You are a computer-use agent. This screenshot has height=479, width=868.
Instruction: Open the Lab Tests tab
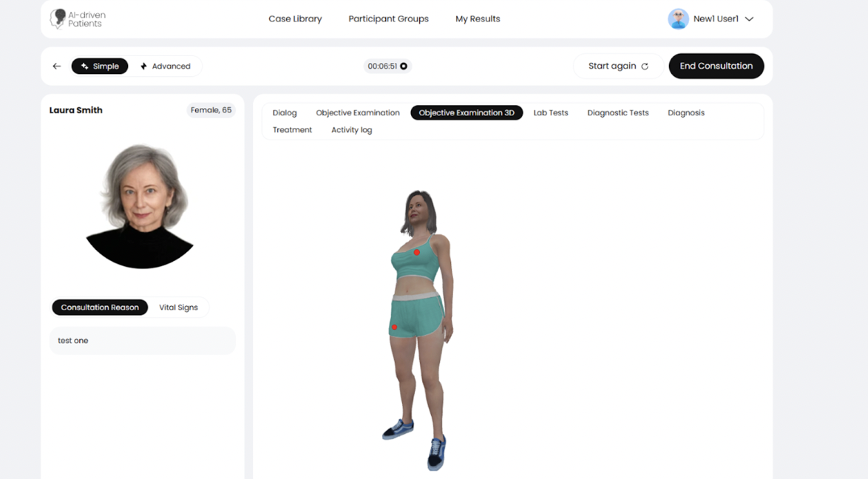point(551,113)
